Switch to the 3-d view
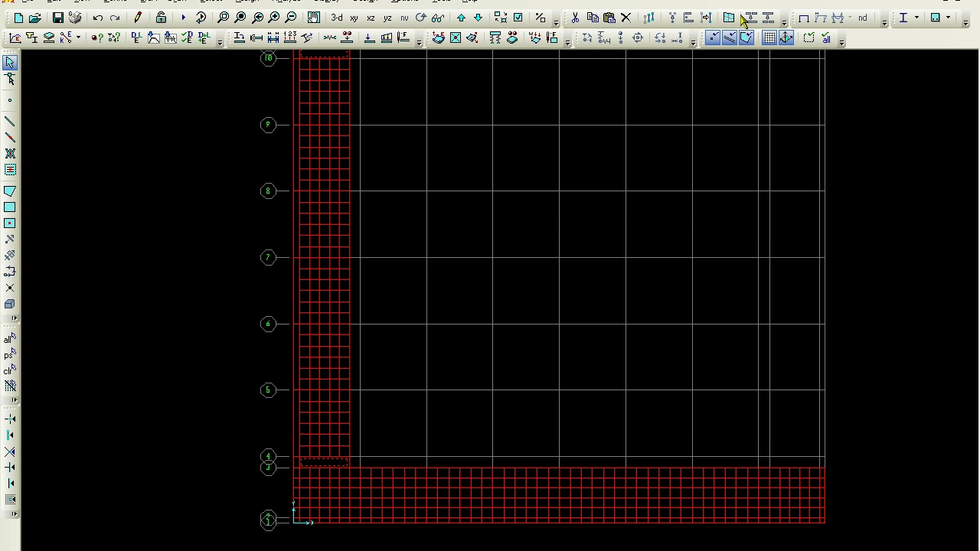This screenshot has height=551, width=980. pos(337,18)
